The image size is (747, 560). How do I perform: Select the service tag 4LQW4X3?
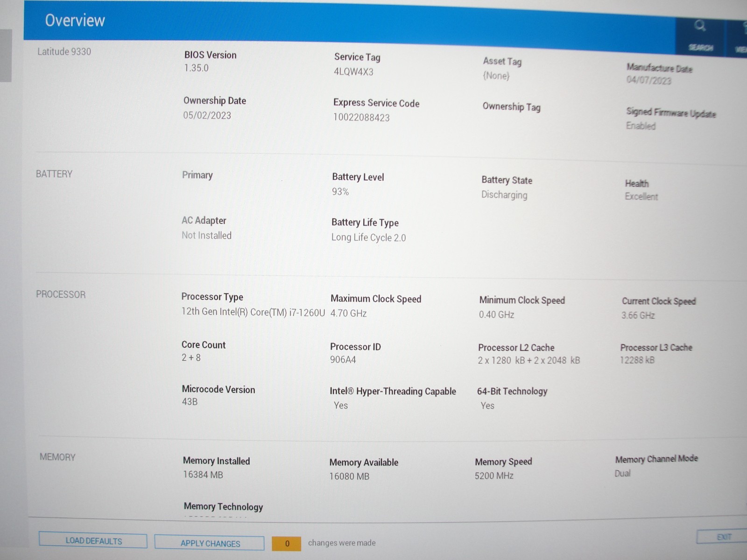[x=353, y=71]
